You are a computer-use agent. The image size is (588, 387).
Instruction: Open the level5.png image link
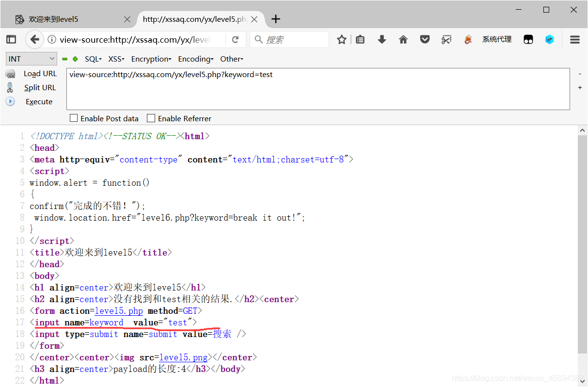183,357
